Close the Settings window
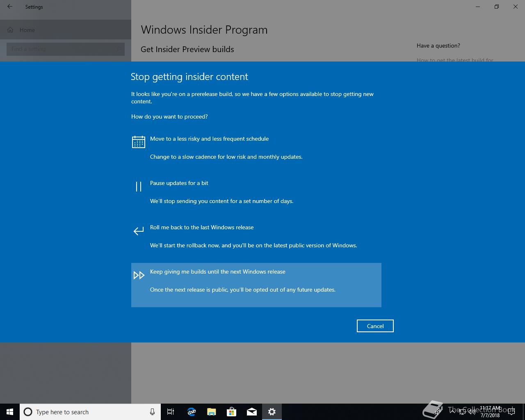 [516, 7]
